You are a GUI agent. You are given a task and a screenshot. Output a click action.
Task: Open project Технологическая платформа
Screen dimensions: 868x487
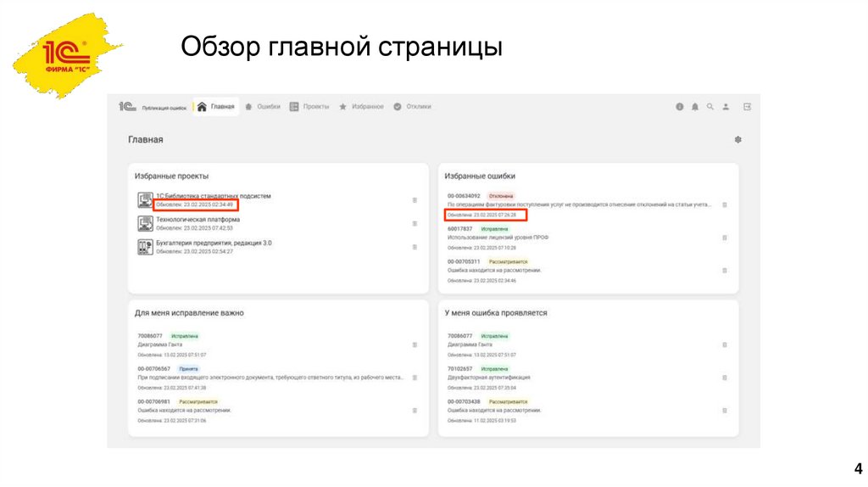click(198, 220)
